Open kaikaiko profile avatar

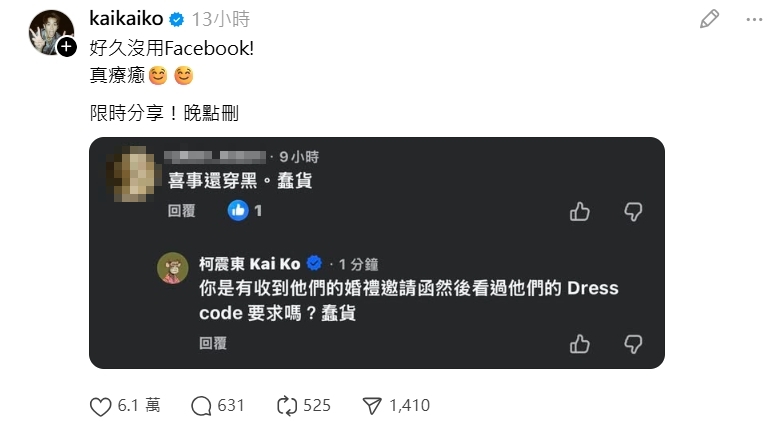pyautogui.click(x=51, y=32)
